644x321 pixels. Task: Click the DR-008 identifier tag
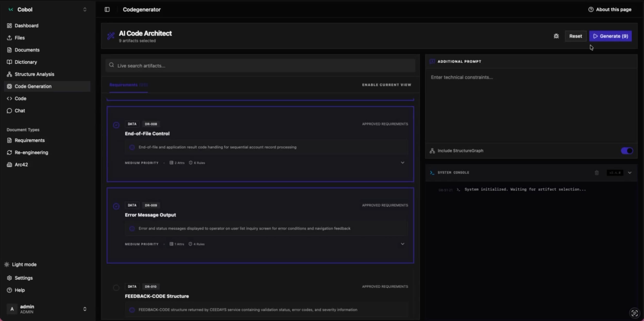tap(151, 124)
